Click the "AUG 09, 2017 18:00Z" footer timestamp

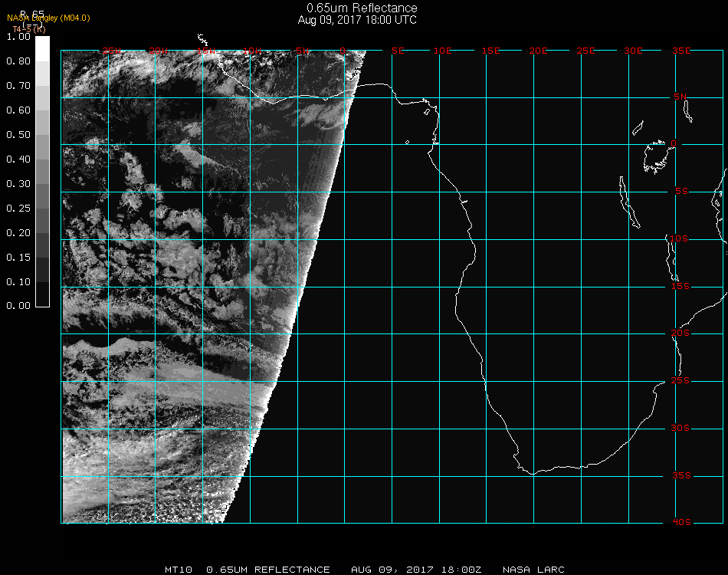pos(416,570)
